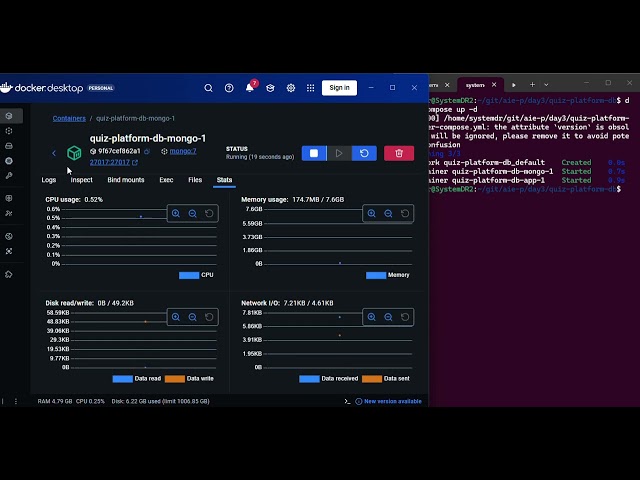
Task: Open Extensions puzzle icon in sidebar
Action: [x=9, y=274]
